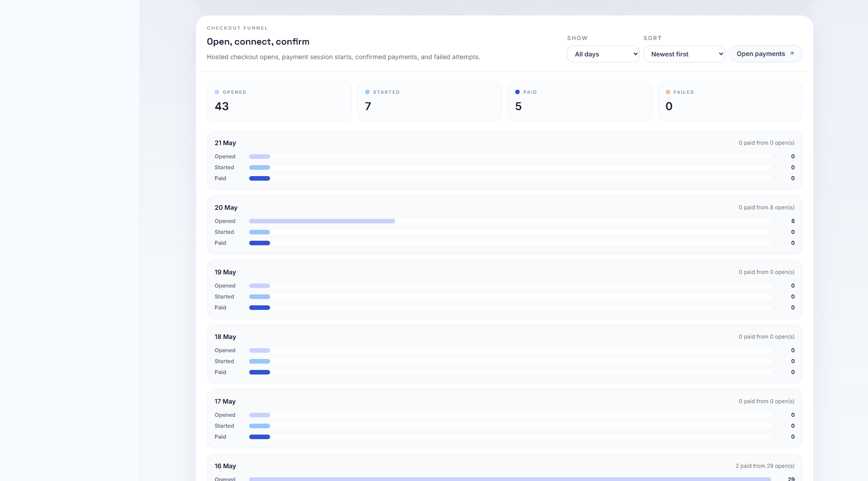Click the hosted checkout description text
The width and height of the screenshot is (868, 481).
click(343, 57)
